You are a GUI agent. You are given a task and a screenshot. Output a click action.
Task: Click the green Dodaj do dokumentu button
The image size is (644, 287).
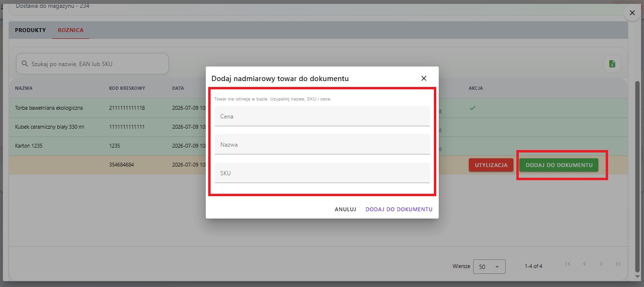[x=559, y=165]
